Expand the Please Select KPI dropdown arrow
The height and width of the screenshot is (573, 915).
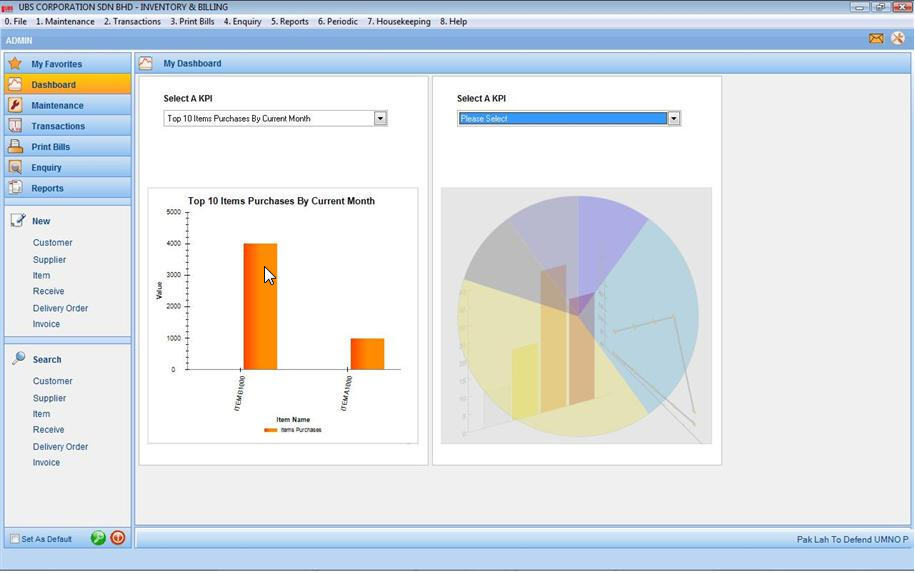point(674,118)
